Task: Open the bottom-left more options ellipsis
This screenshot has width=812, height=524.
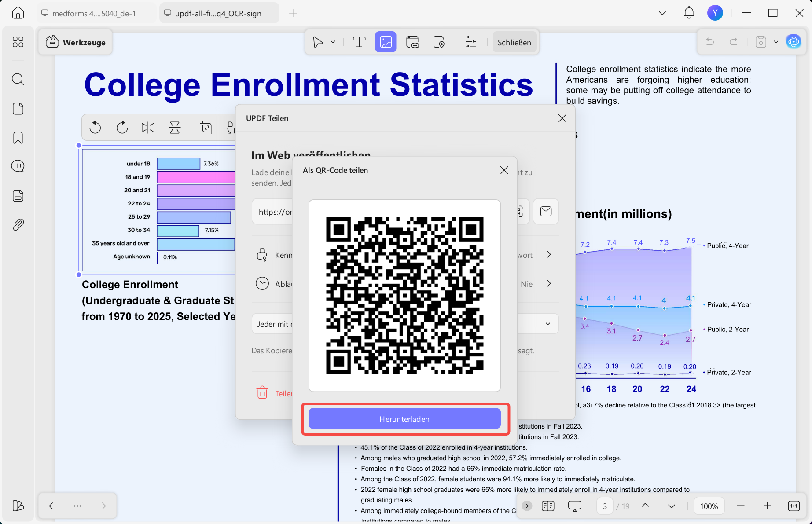Action: coord(77,506)
